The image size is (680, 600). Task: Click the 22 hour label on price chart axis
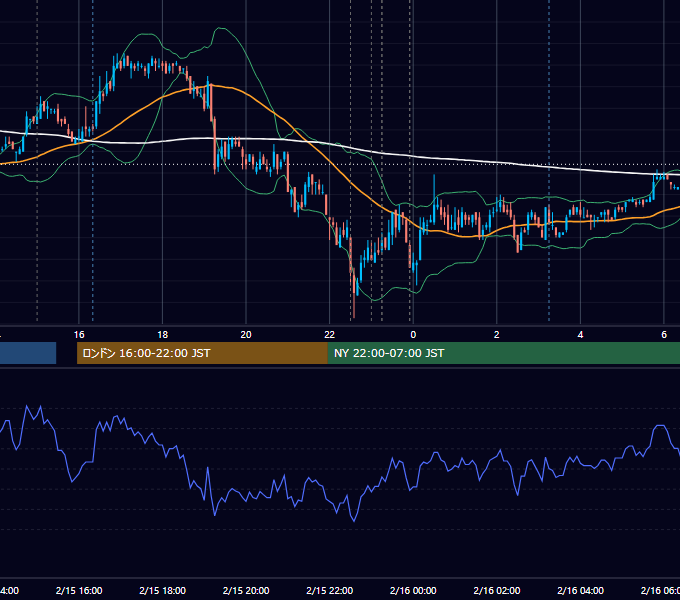coord(330,335)
